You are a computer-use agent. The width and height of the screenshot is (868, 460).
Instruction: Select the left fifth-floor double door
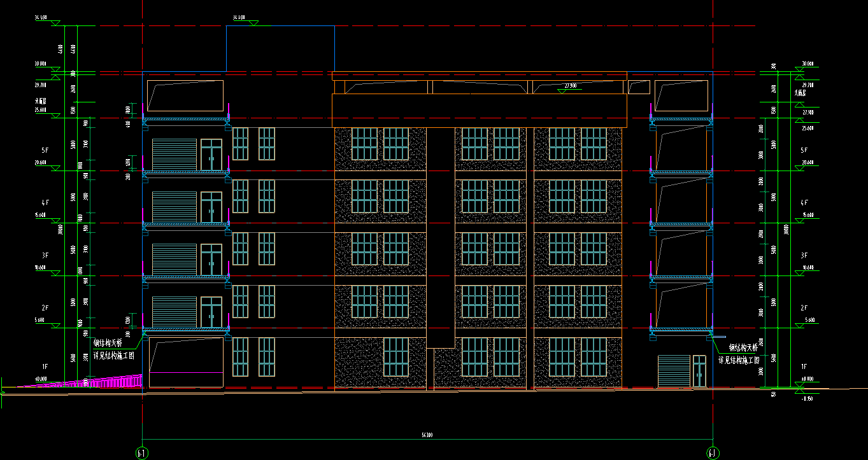pos(211,155)
